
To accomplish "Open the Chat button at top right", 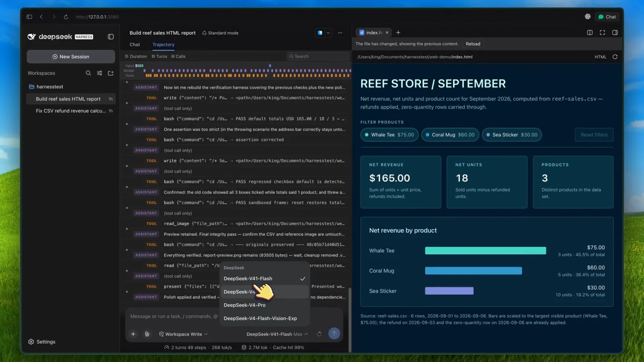I will [607, 17].
